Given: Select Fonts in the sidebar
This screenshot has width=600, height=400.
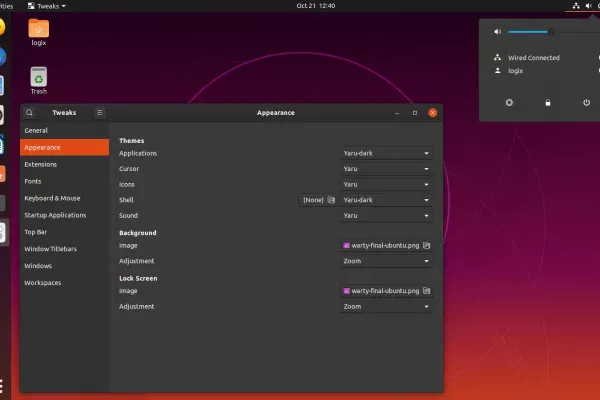Looking at the screenshot, I should [64, 181].
